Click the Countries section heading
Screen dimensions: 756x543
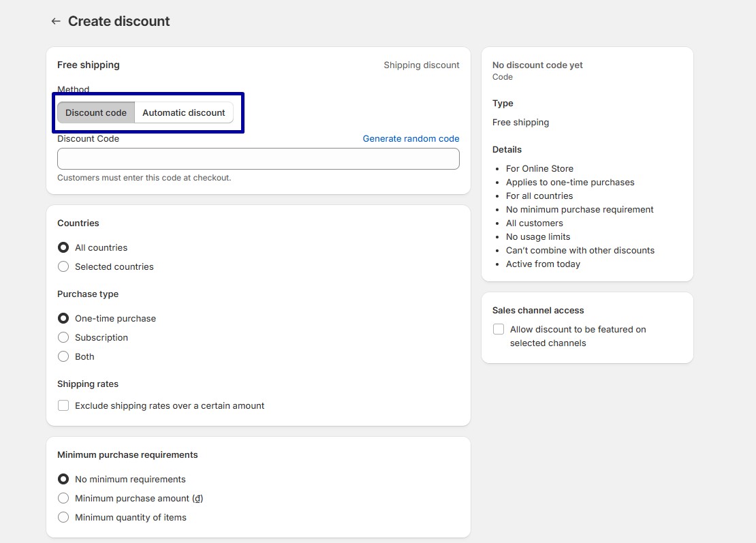point(78,223)
